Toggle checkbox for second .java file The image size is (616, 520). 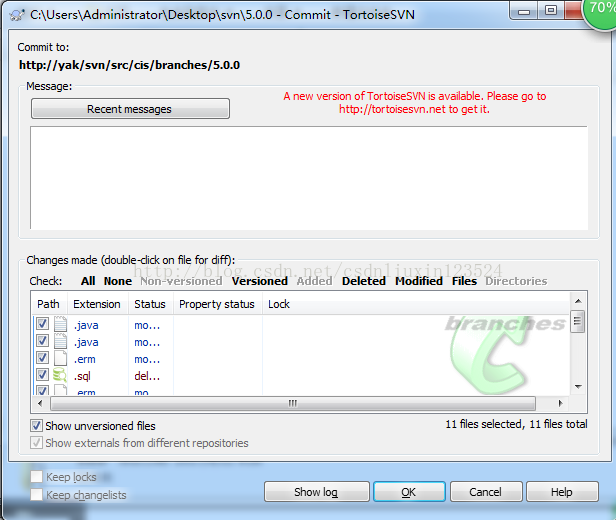click(x=42, y=341)
